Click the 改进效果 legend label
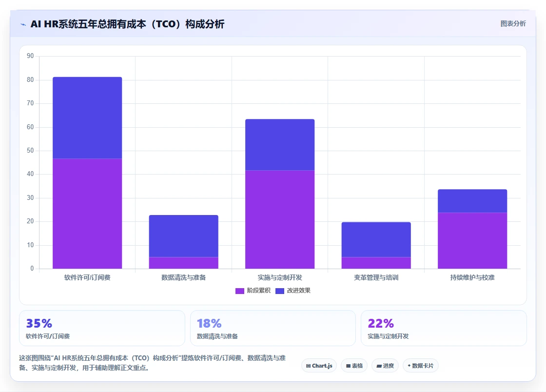546x392 pixels. [299, 291]
